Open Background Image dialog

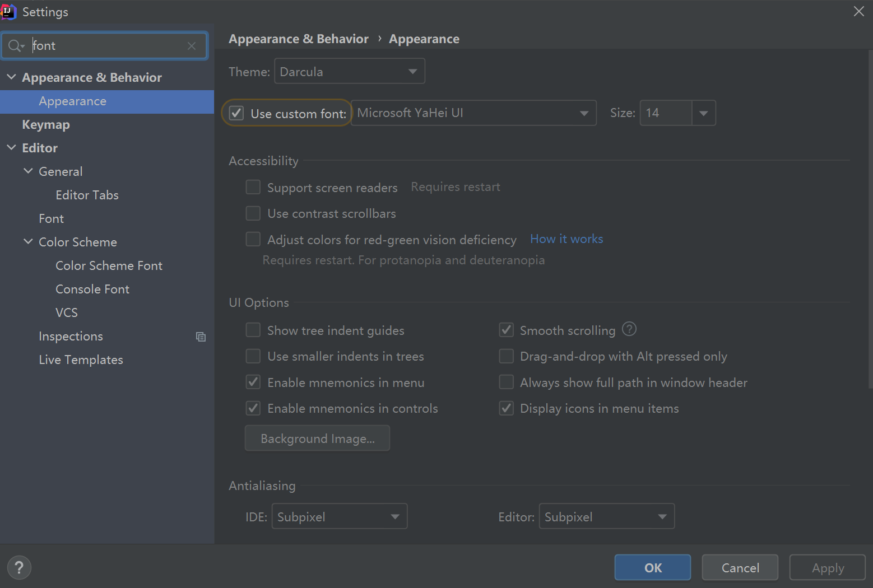[317, 438]
